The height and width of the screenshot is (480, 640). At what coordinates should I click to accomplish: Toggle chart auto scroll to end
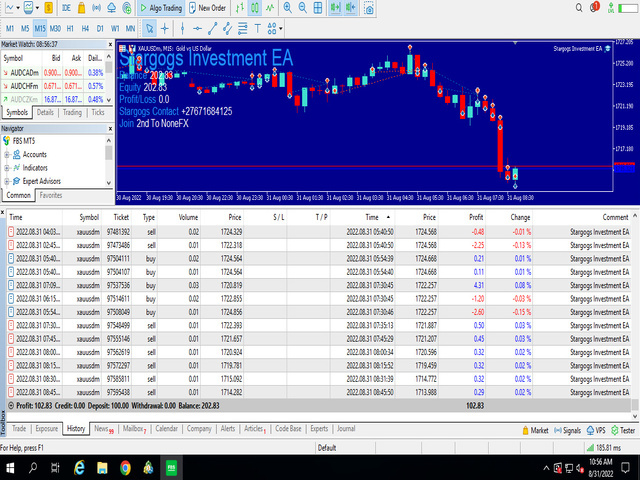(x=336, y=8)
